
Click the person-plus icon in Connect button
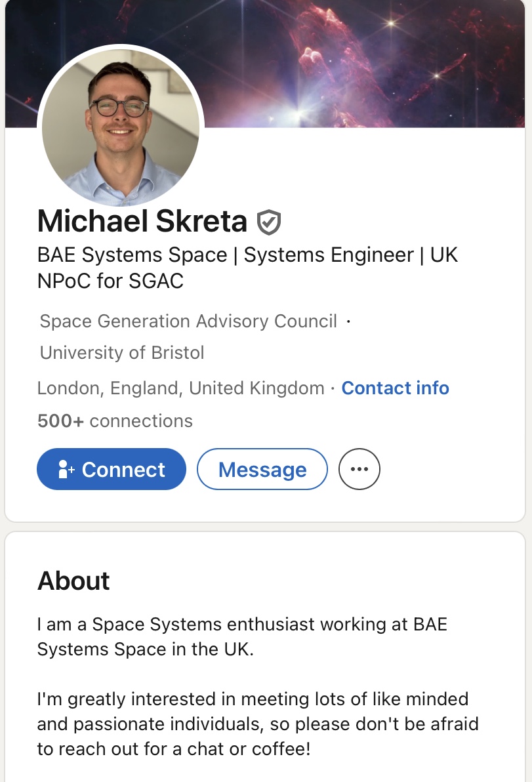click(x=66, y=470)
